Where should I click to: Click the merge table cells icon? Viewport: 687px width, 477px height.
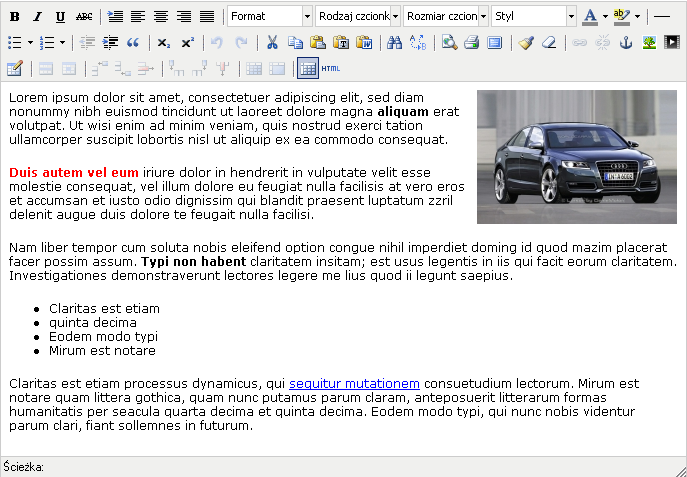click(277, 69)
